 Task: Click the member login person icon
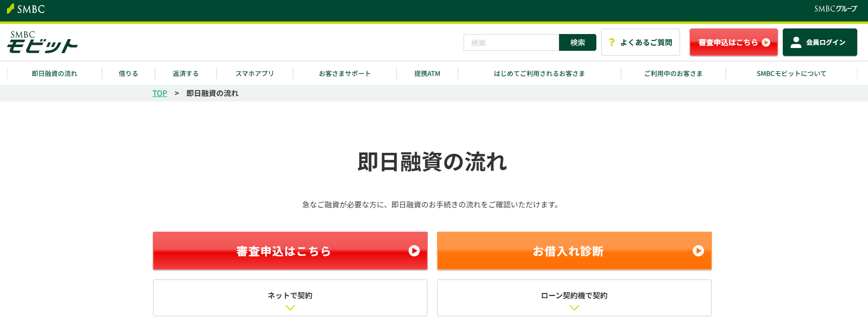click(x=796, y=42)
